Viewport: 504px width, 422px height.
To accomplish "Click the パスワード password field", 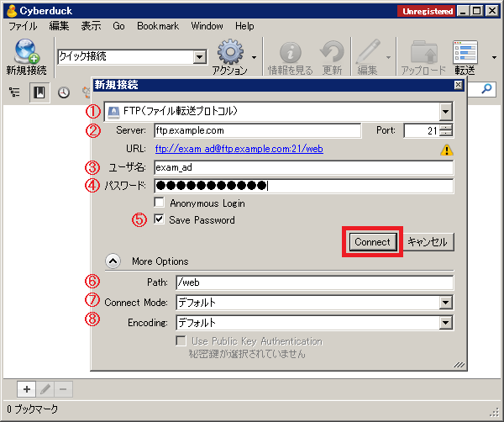I will click(304, 186).
